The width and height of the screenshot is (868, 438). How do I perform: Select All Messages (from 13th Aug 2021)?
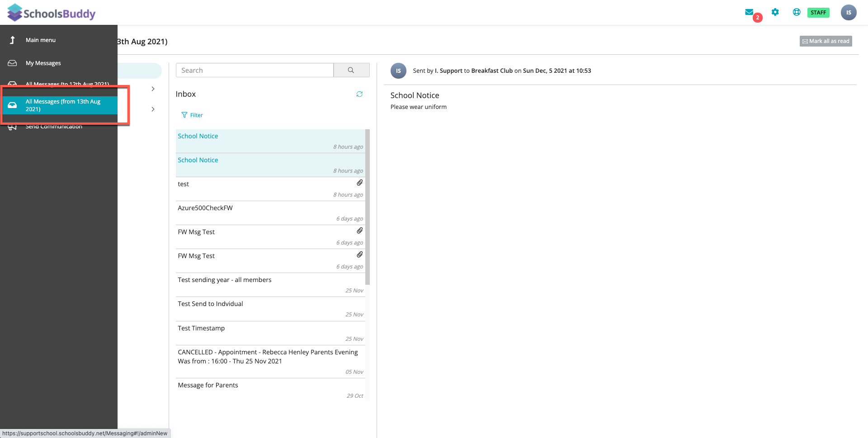pyautogui.click(x=62, y=105)
